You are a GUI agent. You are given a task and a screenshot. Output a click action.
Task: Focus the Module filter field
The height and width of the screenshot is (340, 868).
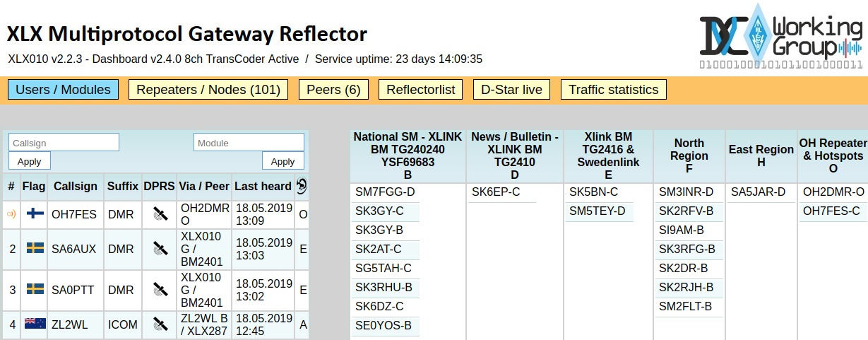pos(249,143)
